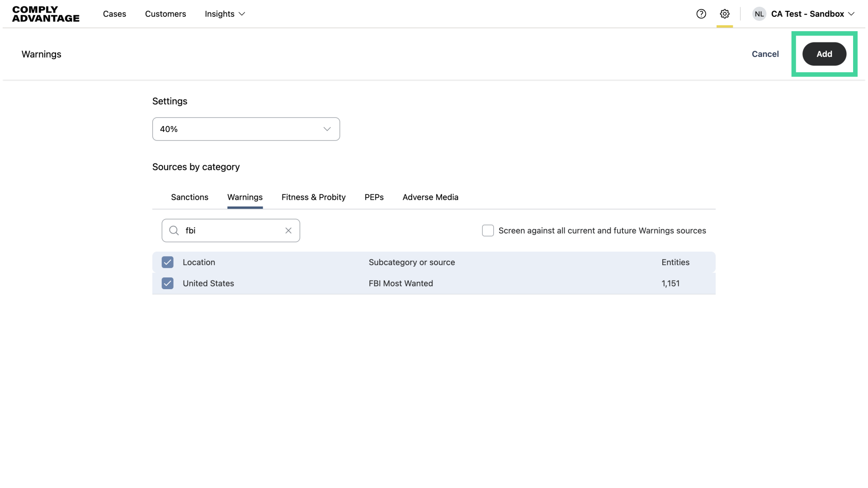Screen dimensions: 868x488
Task: Click the Add button
Action: point(824,54)
